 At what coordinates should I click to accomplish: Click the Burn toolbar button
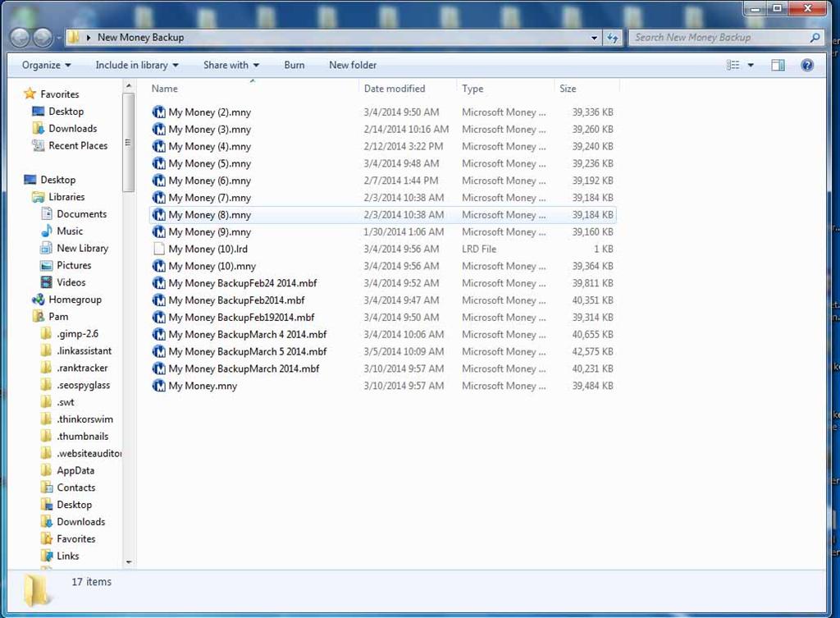[294, 65]
